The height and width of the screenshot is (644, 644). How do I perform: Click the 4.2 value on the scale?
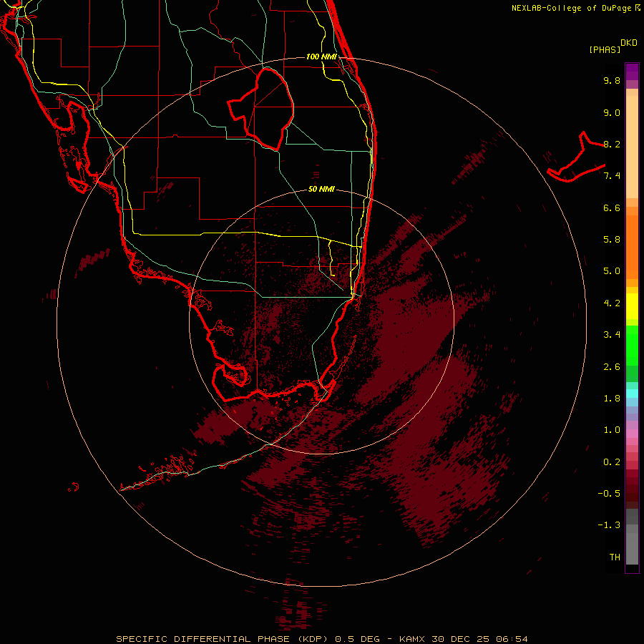[612, 303]
